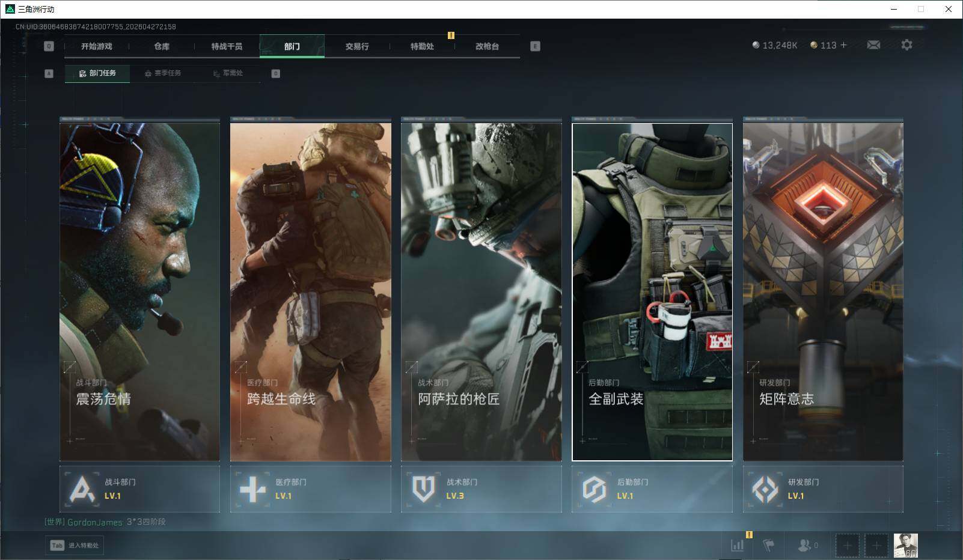Open the bar chart stats icon
This screenshot has width=963, height=560.
pyautogui.click(x=737, y=545)
